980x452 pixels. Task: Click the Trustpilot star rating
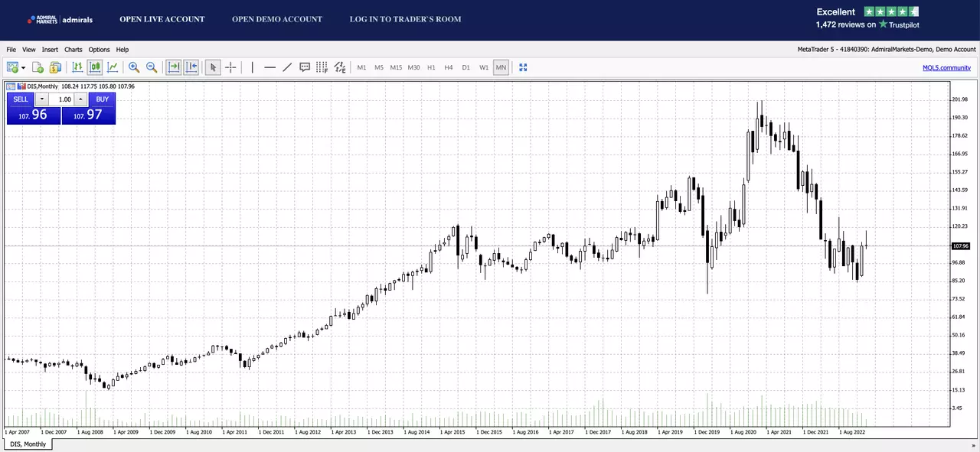click(x=891, y=11)
